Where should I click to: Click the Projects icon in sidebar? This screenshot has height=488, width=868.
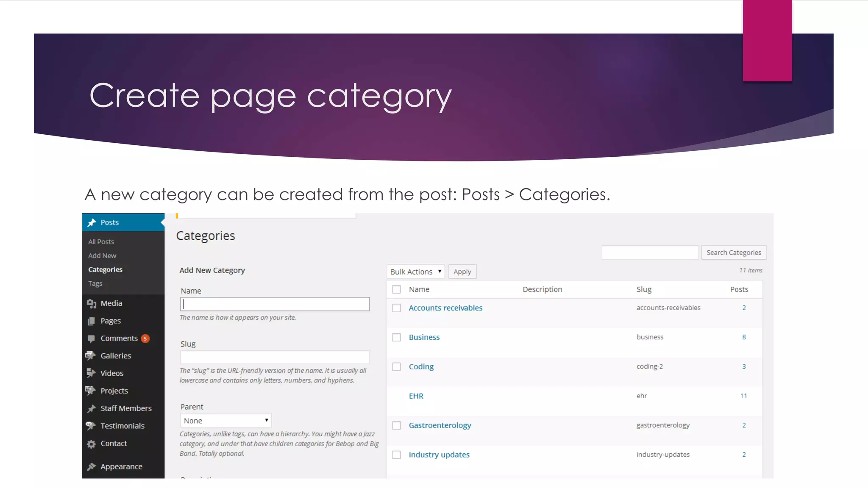pyautogui.click(x=91, y=391)
